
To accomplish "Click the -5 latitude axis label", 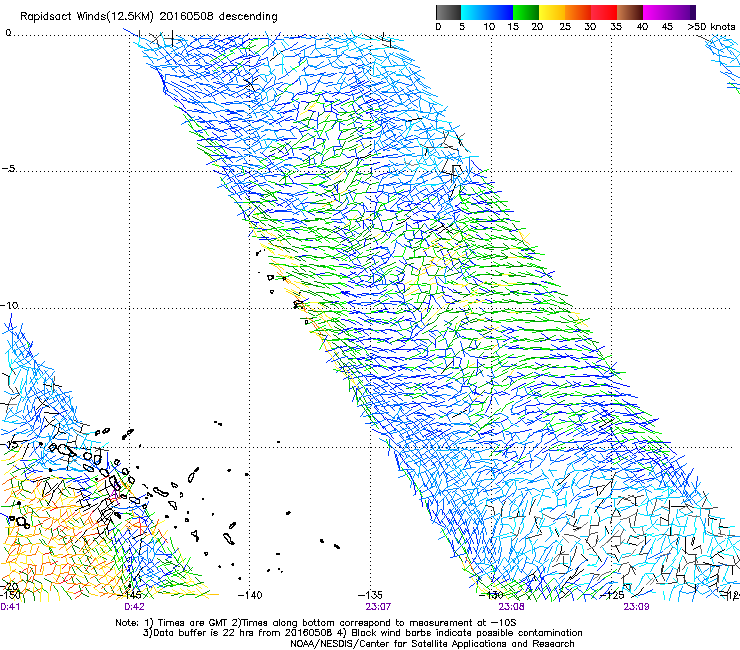I will pos(8,169).
